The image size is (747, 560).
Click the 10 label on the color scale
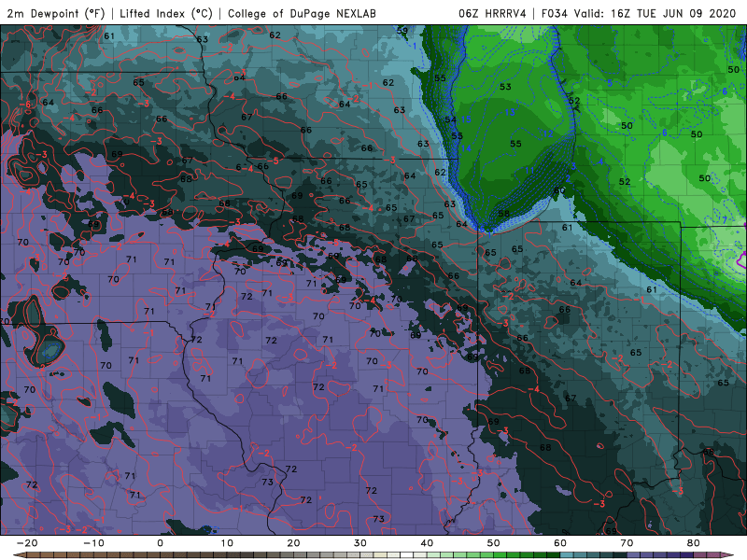point(227,543)
